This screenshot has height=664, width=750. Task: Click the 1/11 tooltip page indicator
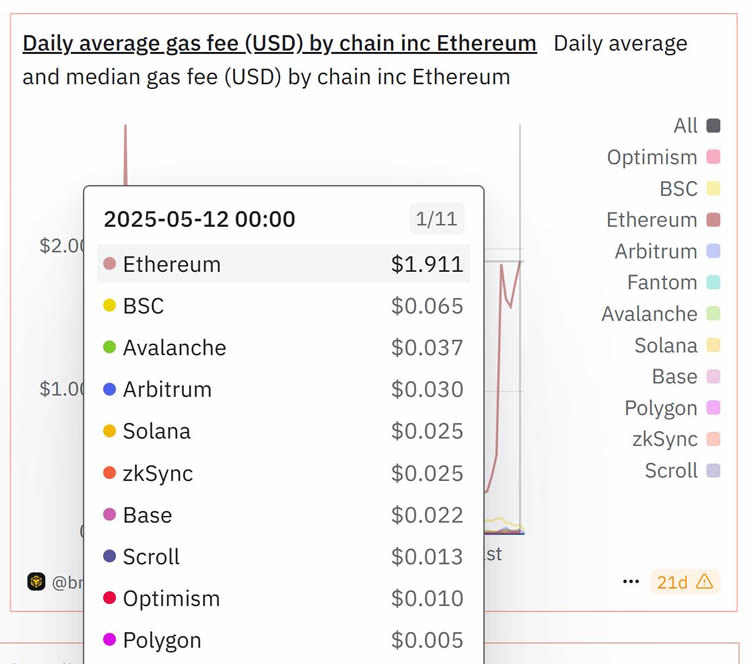pos(437,219)
